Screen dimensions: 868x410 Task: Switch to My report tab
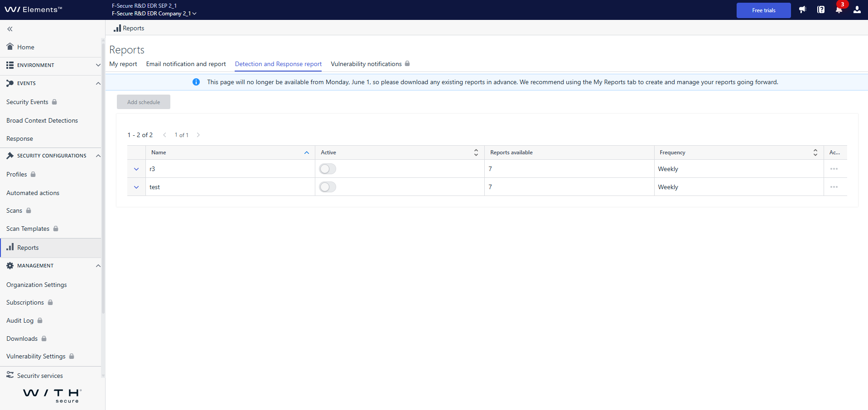(123, 64)
